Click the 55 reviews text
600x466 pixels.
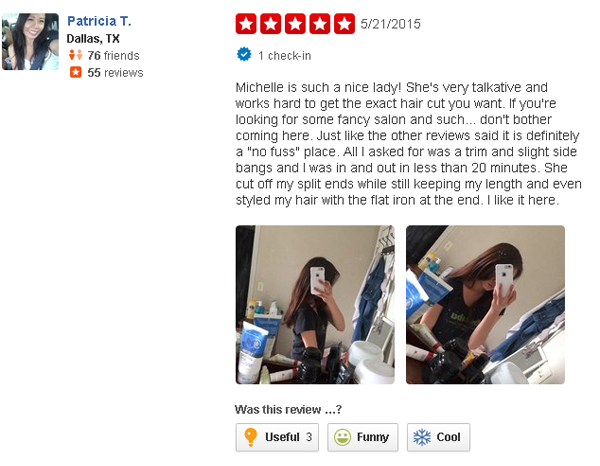[x=115, y=73]
